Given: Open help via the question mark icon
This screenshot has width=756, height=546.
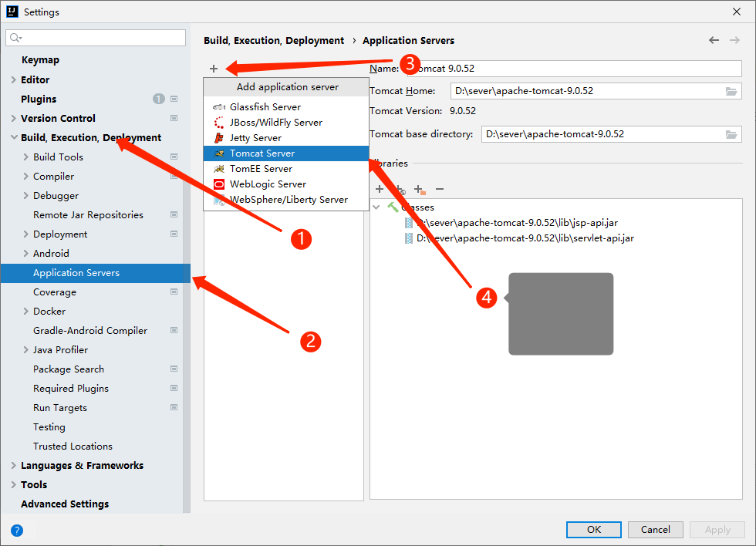Looking at the screenshot, I should [17, 530].
